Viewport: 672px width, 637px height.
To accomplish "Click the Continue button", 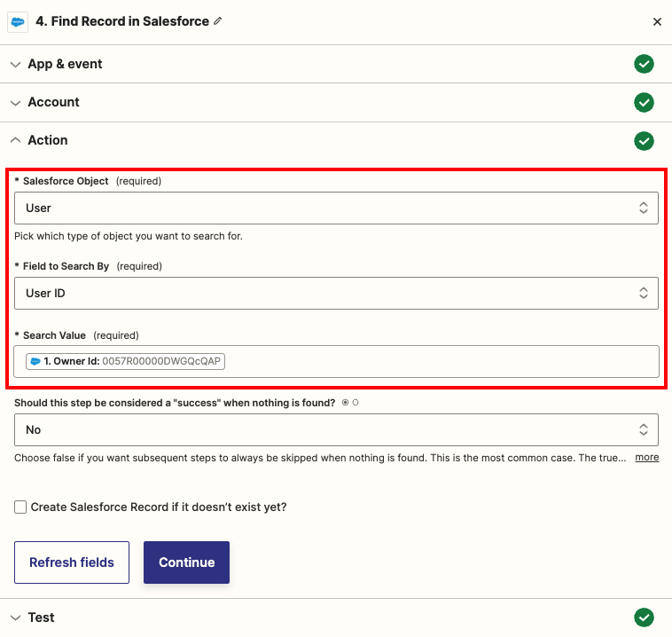I will [186, 562].
